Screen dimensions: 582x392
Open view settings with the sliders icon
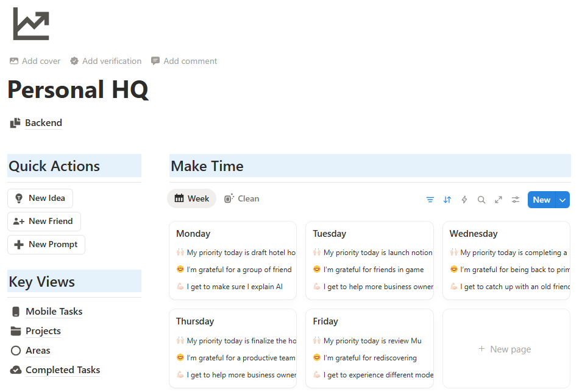click(515, 199)
